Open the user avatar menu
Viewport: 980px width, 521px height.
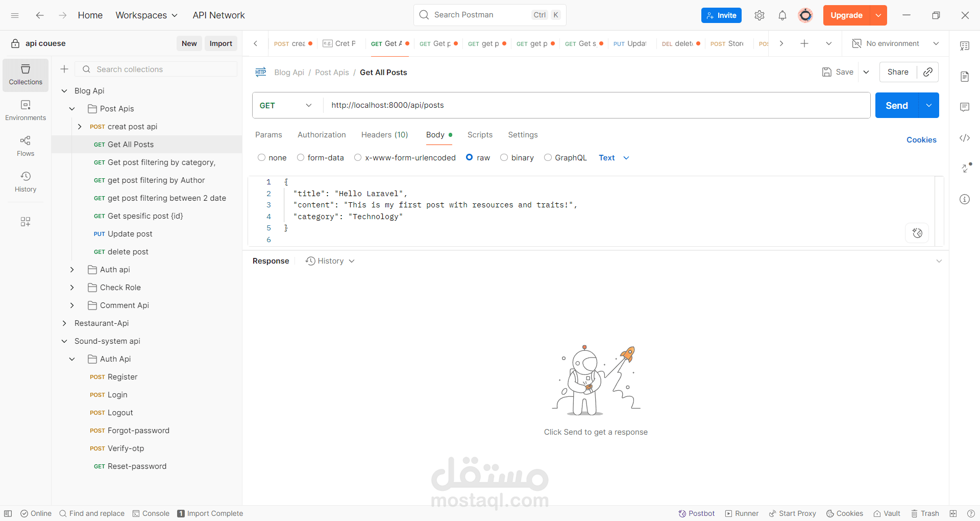pyautogui.click(x=805, y=15)
